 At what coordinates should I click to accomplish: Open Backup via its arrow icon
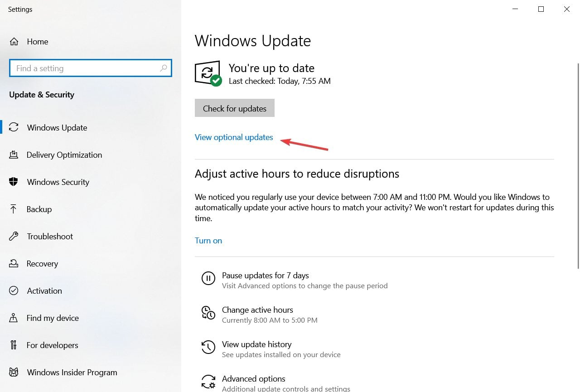pos(13,209)
